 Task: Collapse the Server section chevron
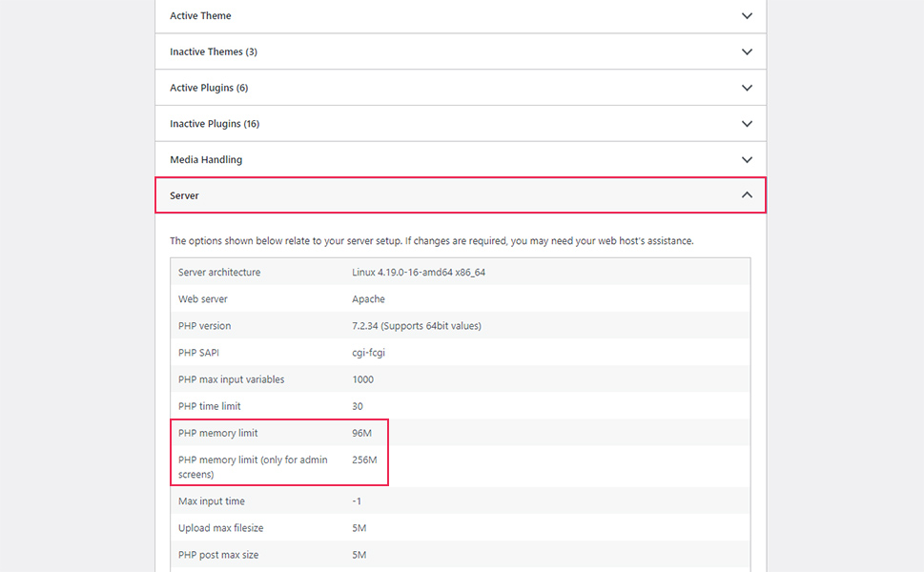pos(747,195)
